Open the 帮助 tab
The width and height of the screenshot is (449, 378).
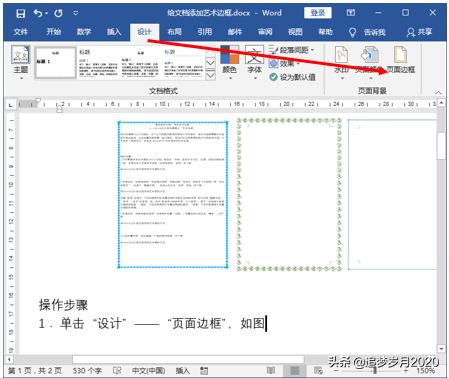(x=325, y=32)
